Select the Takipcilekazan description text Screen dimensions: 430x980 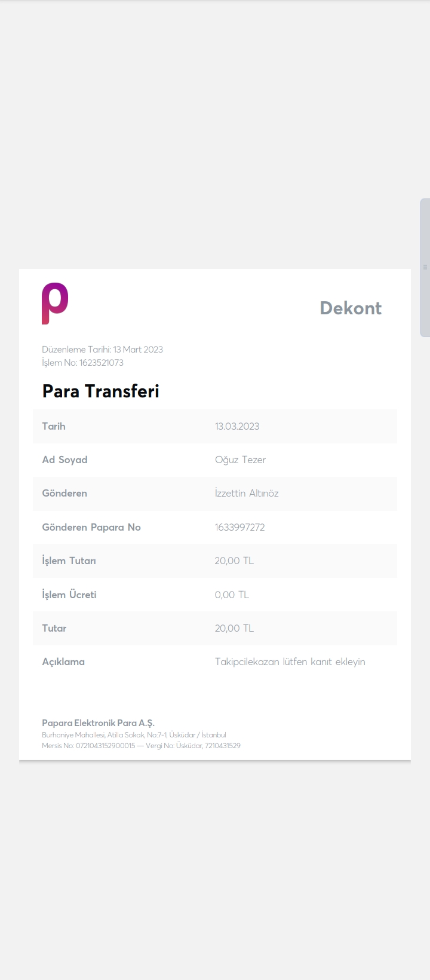pyautogui.click(x=290, y=661)
